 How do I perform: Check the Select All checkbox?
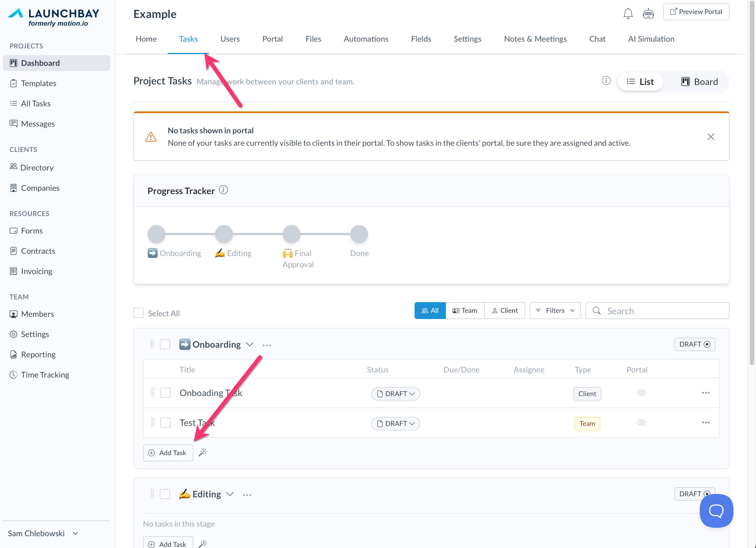pos(138,313)
